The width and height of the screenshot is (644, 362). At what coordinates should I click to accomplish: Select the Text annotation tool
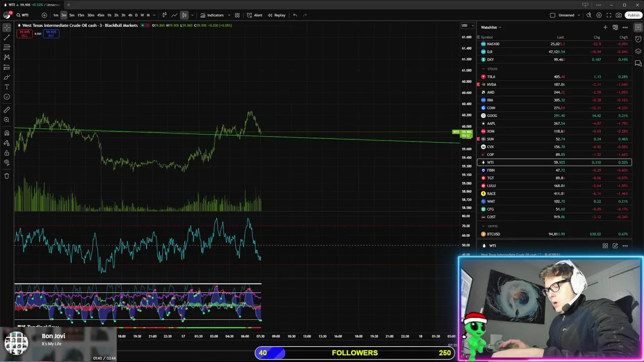[7, 87]
